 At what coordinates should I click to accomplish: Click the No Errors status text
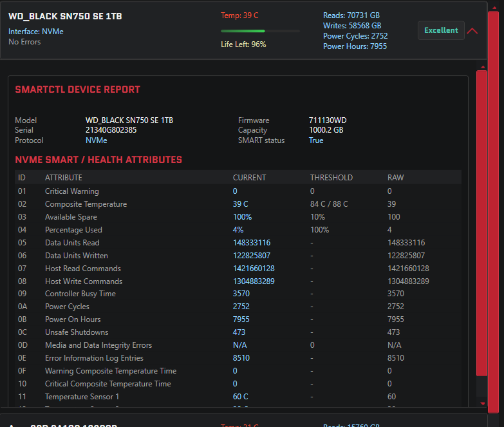tap(24, 42)
